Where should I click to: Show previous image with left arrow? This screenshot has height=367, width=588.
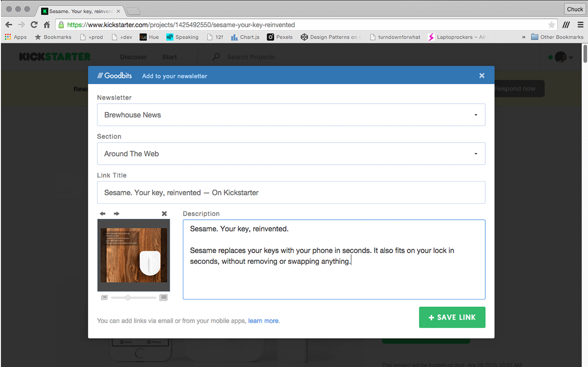pyautogui.click(x=103, y=214)
